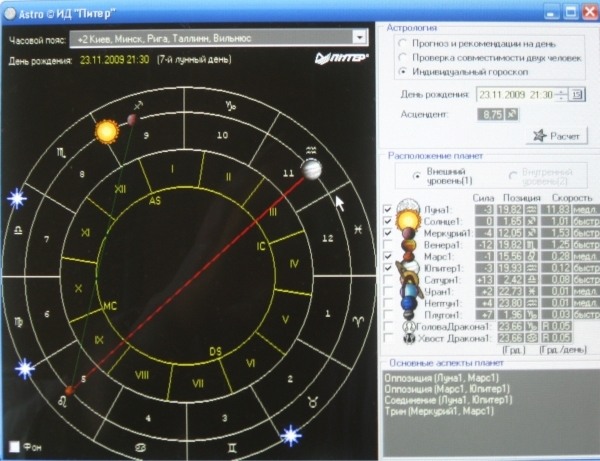Screen dimensions: 600x461
Task: Click the Aries symbol on the chart rim
Action: pos(358,321)
